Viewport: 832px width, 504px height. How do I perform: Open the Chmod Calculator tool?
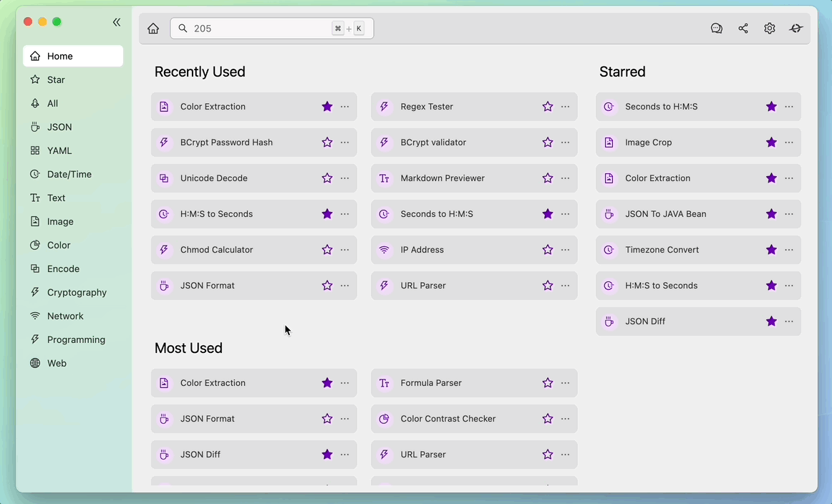point(253,250)
